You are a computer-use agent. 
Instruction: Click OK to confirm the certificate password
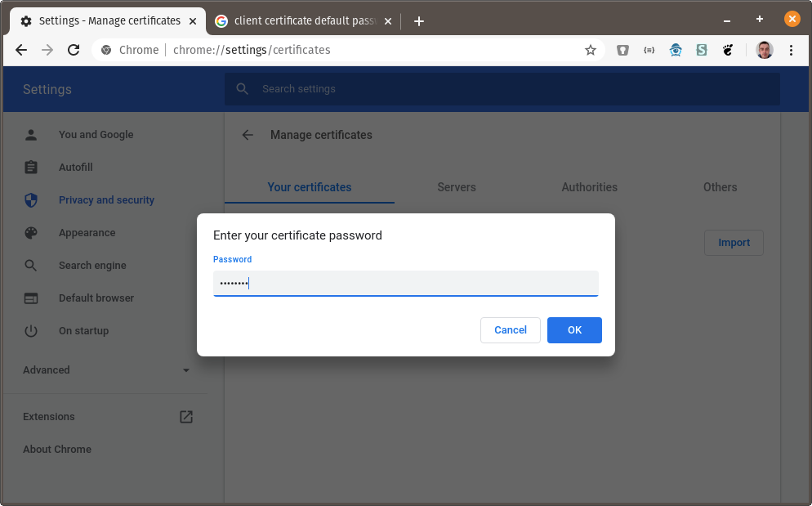point(574,329)
